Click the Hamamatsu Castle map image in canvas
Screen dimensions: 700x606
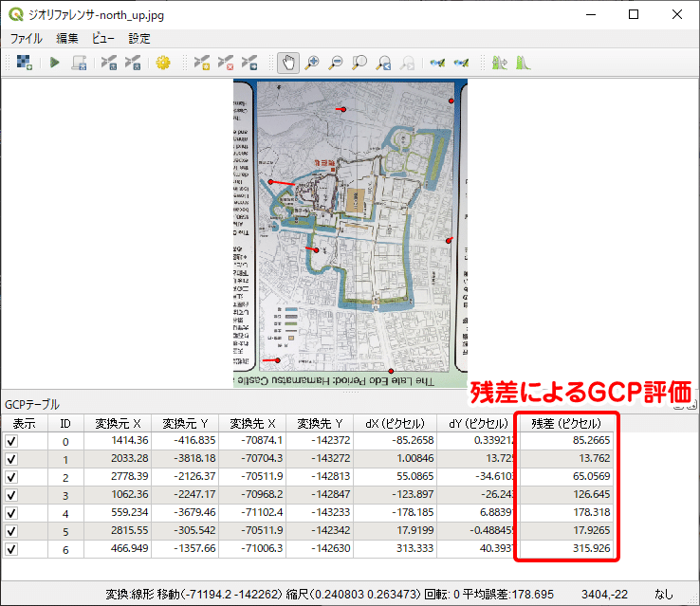pos(350,233)
